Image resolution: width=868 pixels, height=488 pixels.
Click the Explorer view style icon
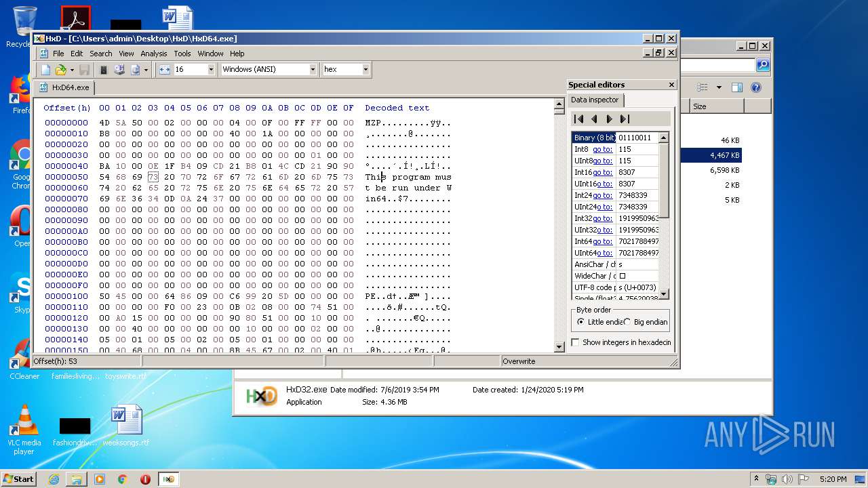coord(703,87)
